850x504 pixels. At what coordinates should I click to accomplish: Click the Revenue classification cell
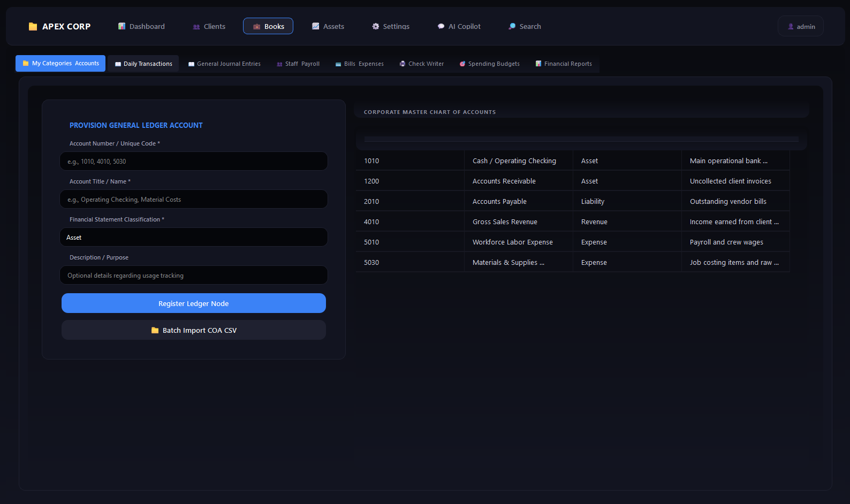pyautogui.click(x=627, y=222)
